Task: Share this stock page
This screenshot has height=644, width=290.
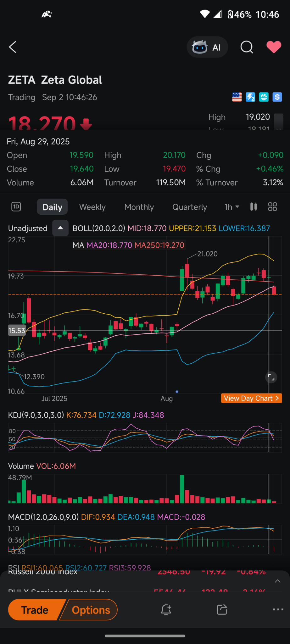Action: pos(222,609)
